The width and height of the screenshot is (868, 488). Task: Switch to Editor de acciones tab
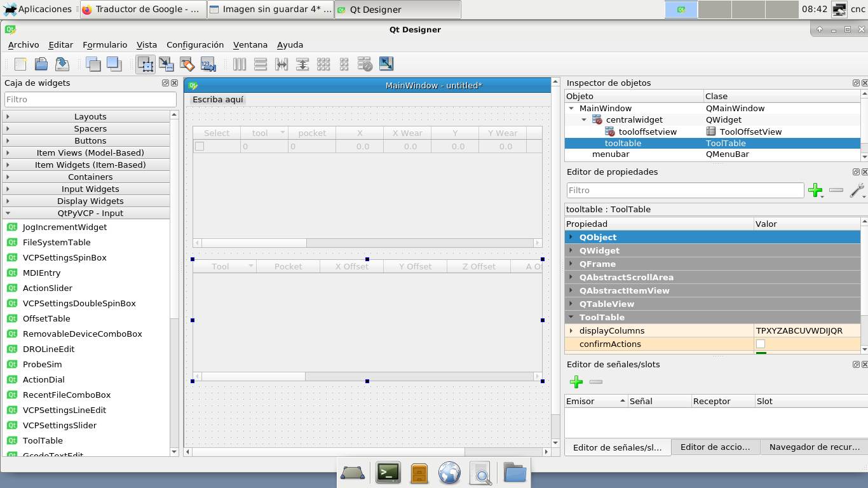(715, 447)
